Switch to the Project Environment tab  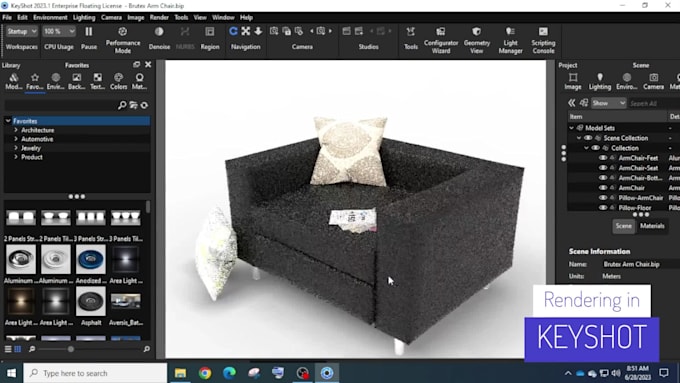click(x=627, y=81)
